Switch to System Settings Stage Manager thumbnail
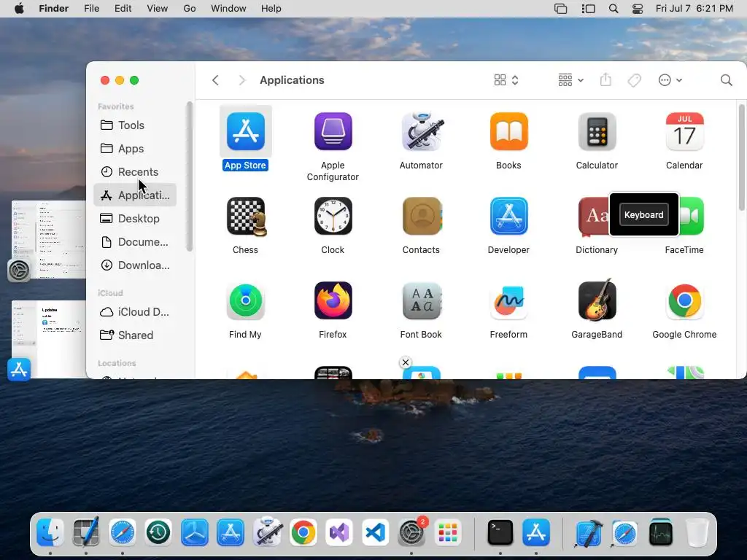Image resolution: width=747 pixels, height=560 pixels. point(48,239)
